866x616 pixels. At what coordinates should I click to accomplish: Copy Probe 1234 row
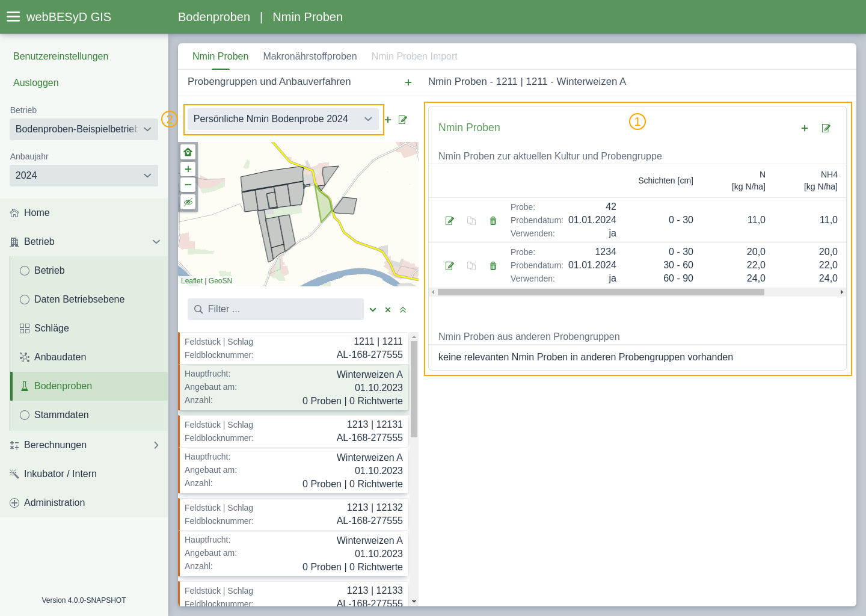coord(471,266)
